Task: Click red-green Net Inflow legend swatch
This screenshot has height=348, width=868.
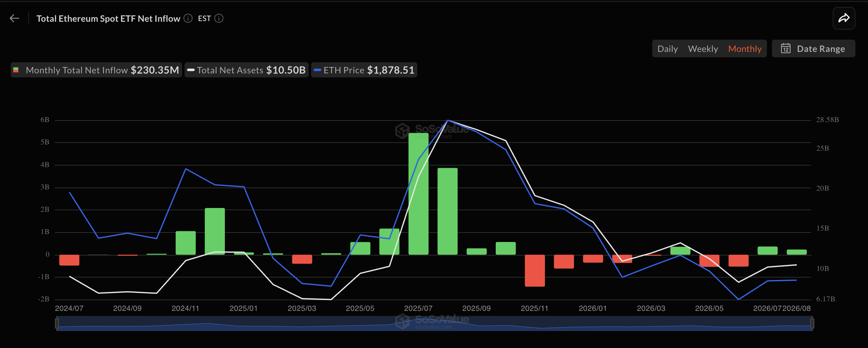Action: click(15, 70)
